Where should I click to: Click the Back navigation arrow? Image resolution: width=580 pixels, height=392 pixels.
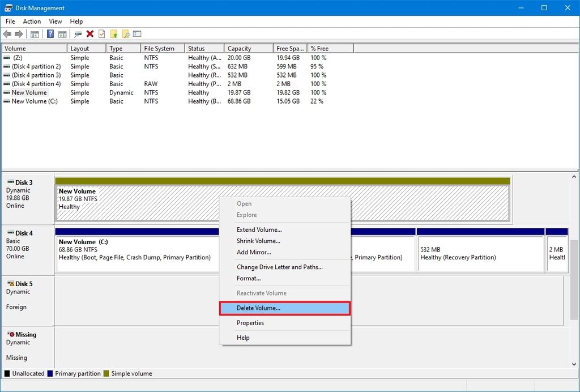[7, 33]
